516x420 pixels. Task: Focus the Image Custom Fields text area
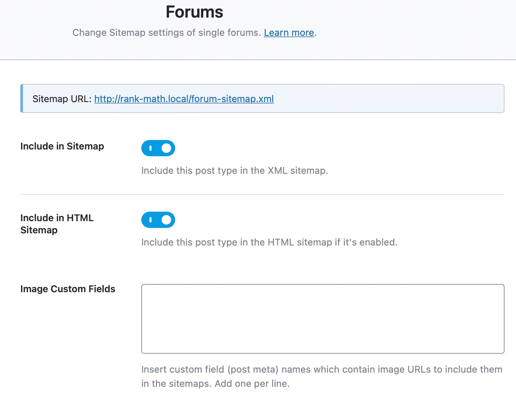coord(323,319)
